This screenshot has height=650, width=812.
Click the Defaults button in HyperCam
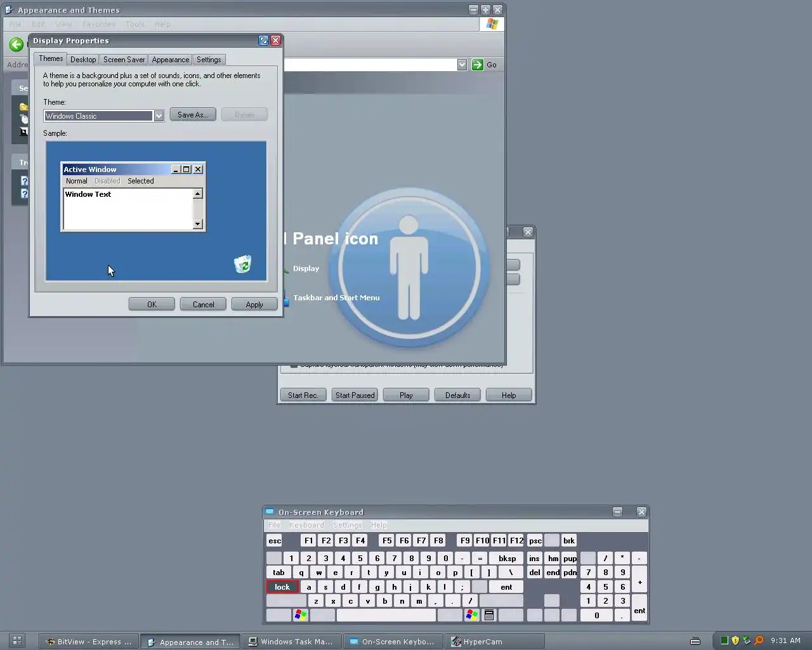click(457, 395)
